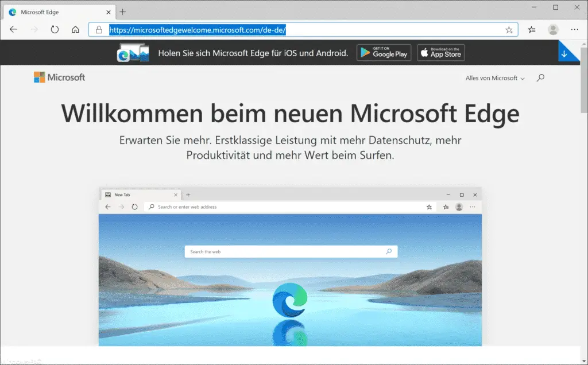Image resolution: width=588 pixels, height=365 pixels.
Task: Open the Microsoft logo homepage link
Action: pyautogui.click(x=59, y=77)
